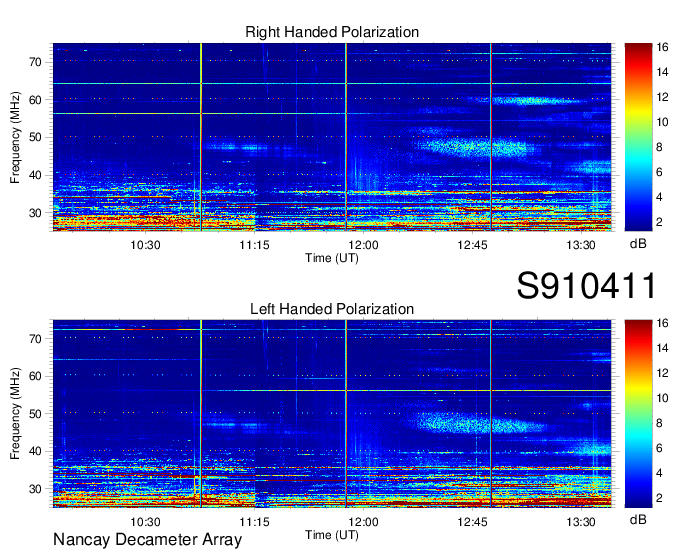680x552 pixels.
Task: Select the S910411 observation label
Action: (586, 286)
